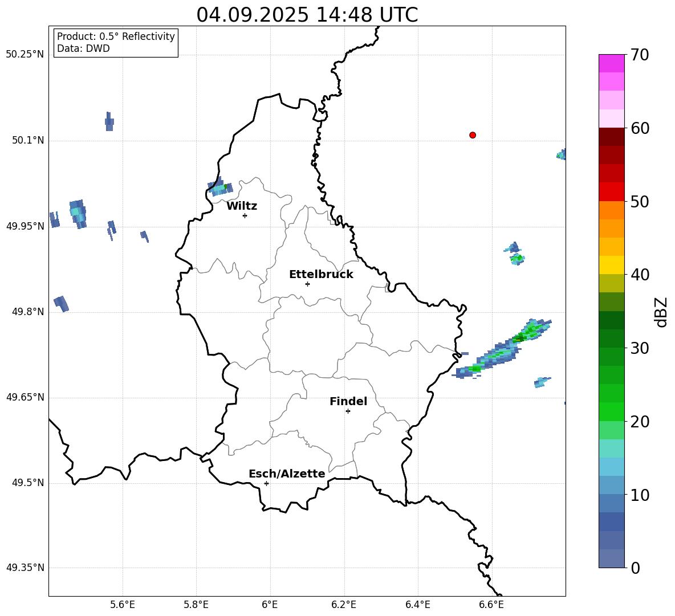675x616 pixels.
Task: Click the 6.2°E longitude label
Action: 344,605
